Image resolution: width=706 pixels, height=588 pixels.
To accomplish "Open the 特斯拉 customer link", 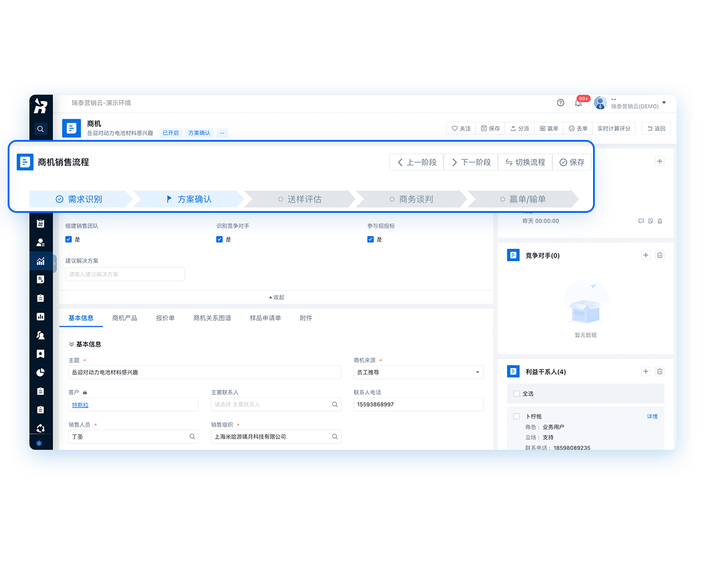I will coord(80,404).
